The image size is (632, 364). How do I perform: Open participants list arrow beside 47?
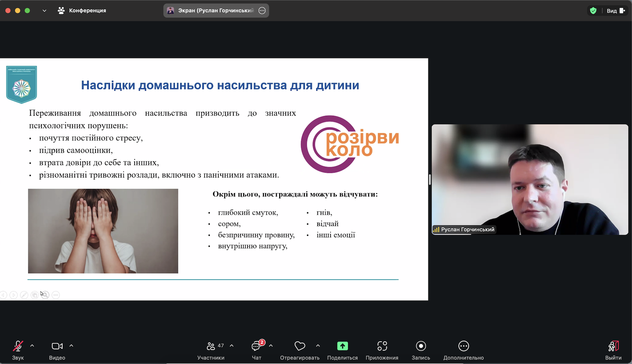232,346
